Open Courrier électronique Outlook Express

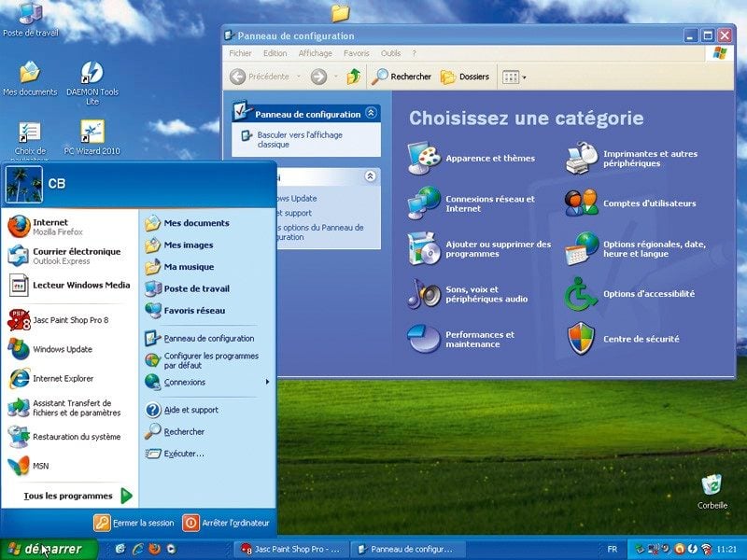click(69, 256)
